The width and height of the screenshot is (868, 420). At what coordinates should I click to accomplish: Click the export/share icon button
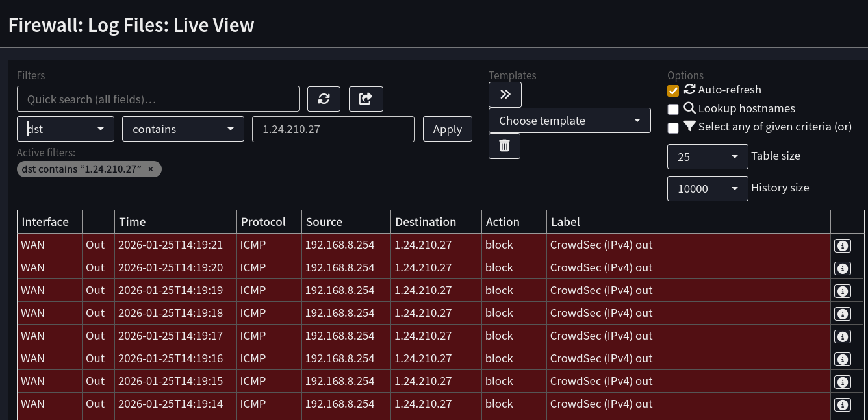[366, 99]
